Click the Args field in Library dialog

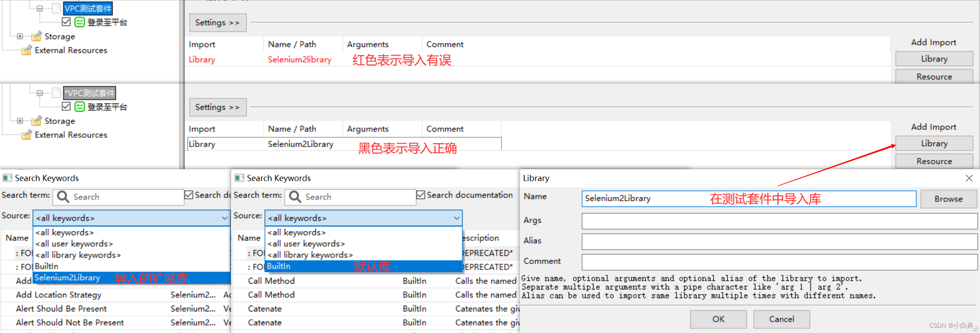(780, 221)
